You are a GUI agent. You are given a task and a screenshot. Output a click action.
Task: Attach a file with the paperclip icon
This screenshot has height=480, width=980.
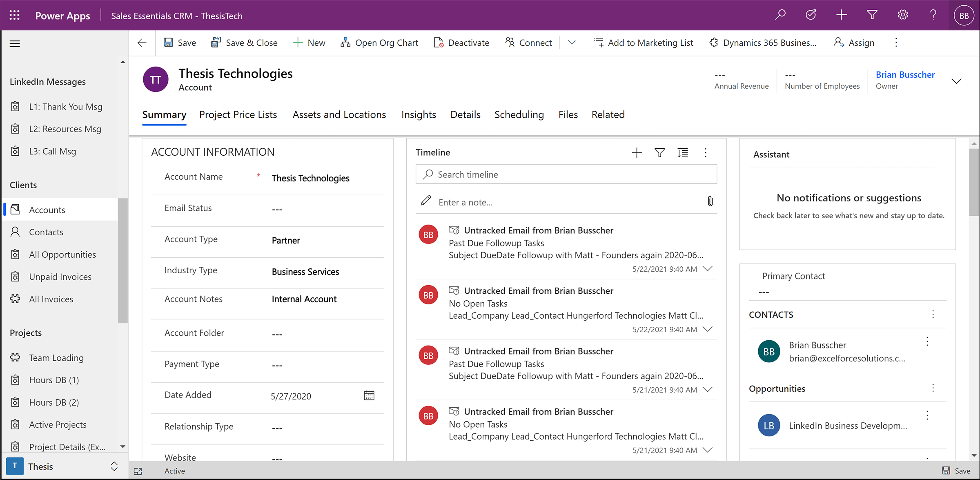710,201
